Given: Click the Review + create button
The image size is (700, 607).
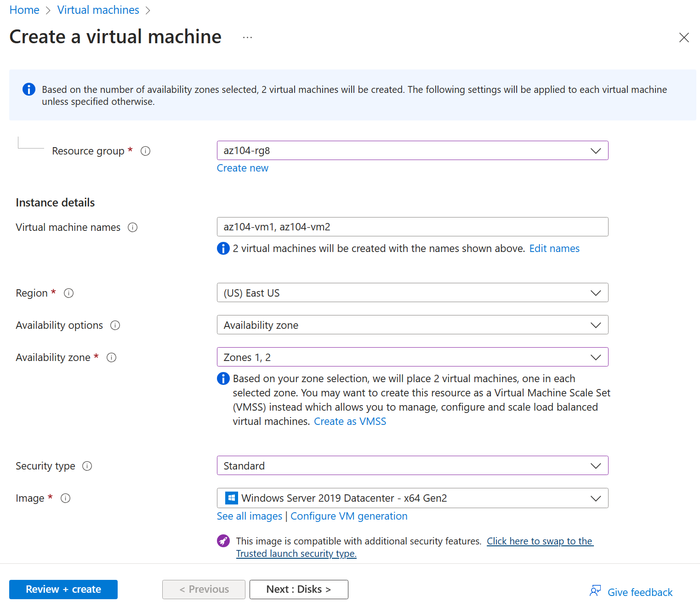Looking at the screenshot, I should point(63,589).
